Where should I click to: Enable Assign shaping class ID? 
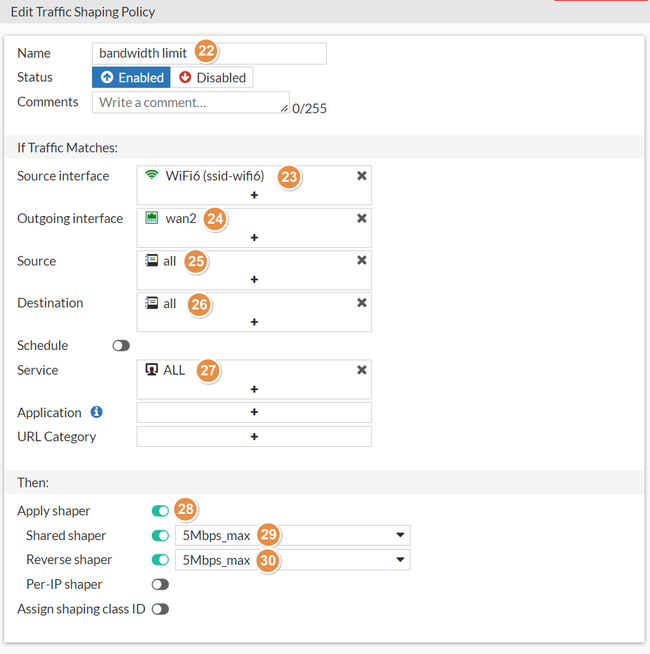(160, 609)
